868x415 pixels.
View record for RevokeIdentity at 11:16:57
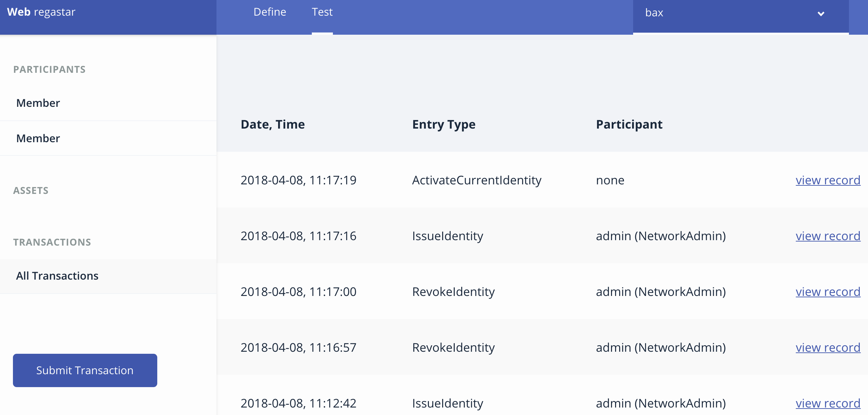click(827, 348)
